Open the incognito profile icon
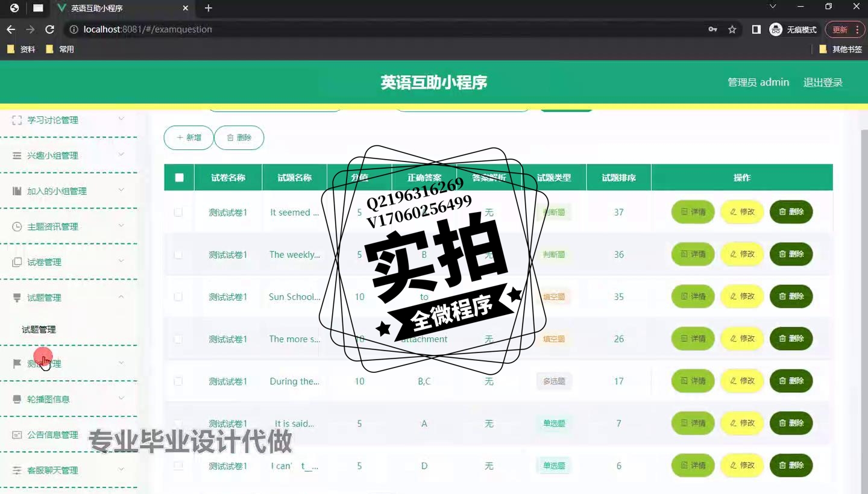Image resolution: width=868 pixels, height=494 pixels. pyautogui.click(x=776, y=30)
